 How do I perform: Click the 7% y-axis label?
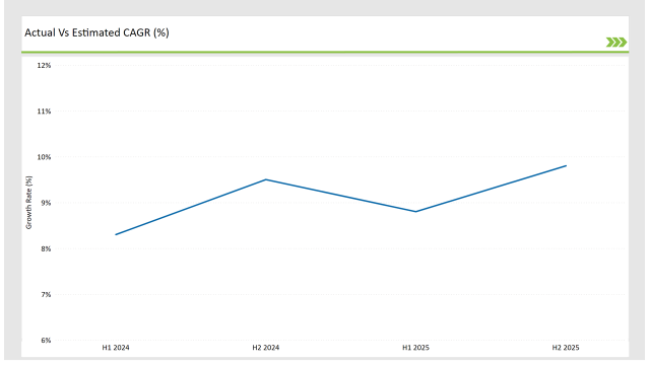pos(46,294)
